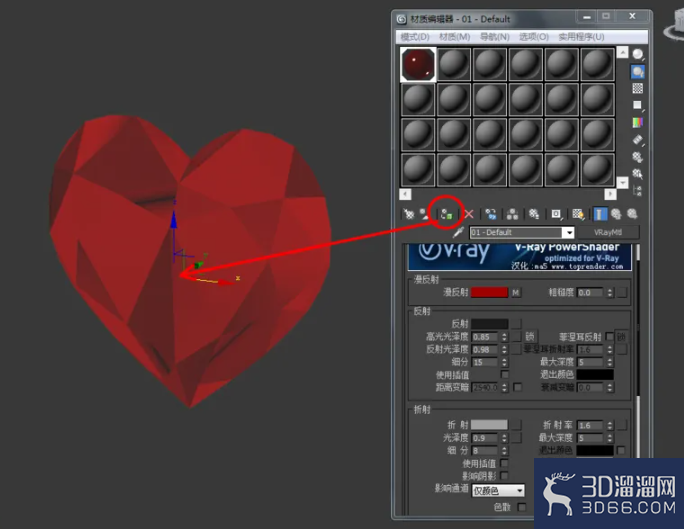The height and width of the screenshot is (529, 684).
Task: Click the Video Color Check icon
Action: [x=638, y=123]
